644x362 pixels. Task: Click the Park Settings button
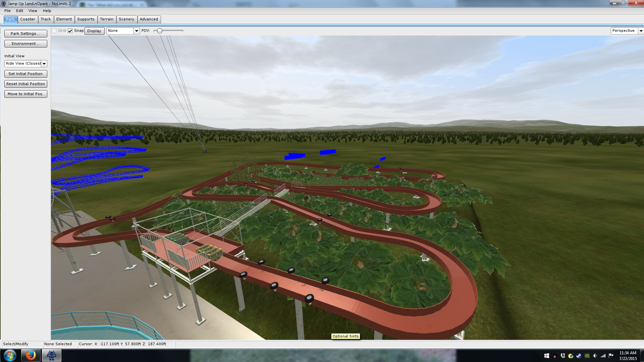click(25, 34)
